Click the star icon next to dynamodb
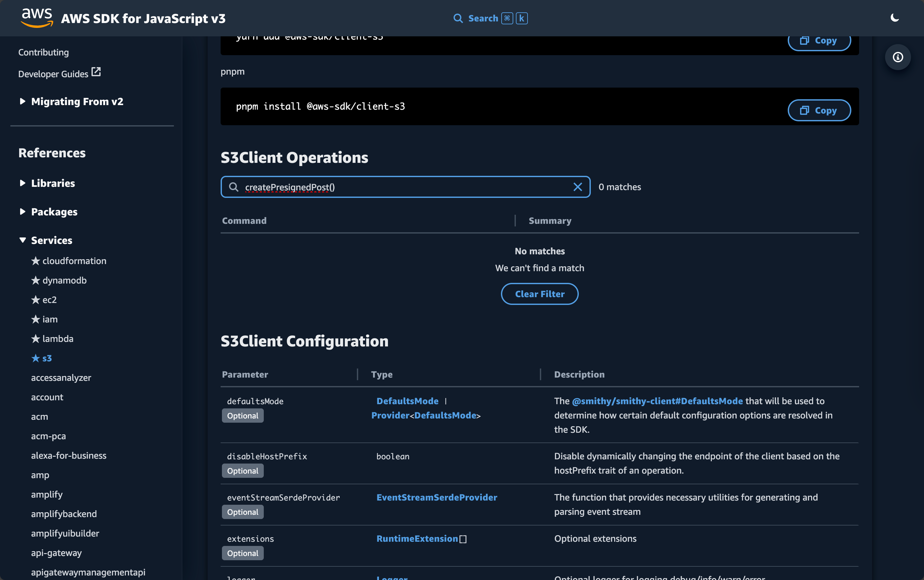The image size is (924, 580). [x=36, y=280]
